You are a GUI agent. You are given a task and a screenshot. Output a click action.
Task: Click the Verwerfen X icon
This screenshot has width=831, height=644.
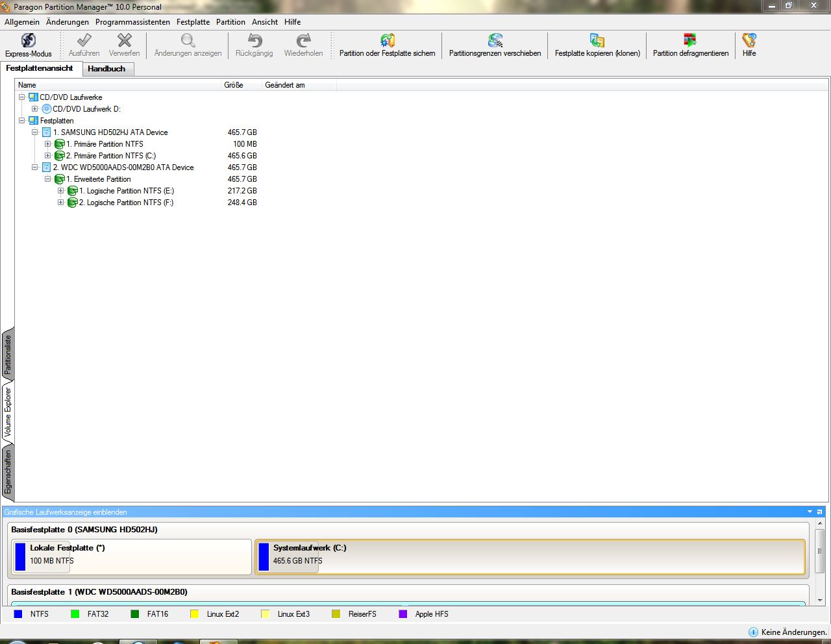point(125,40)
